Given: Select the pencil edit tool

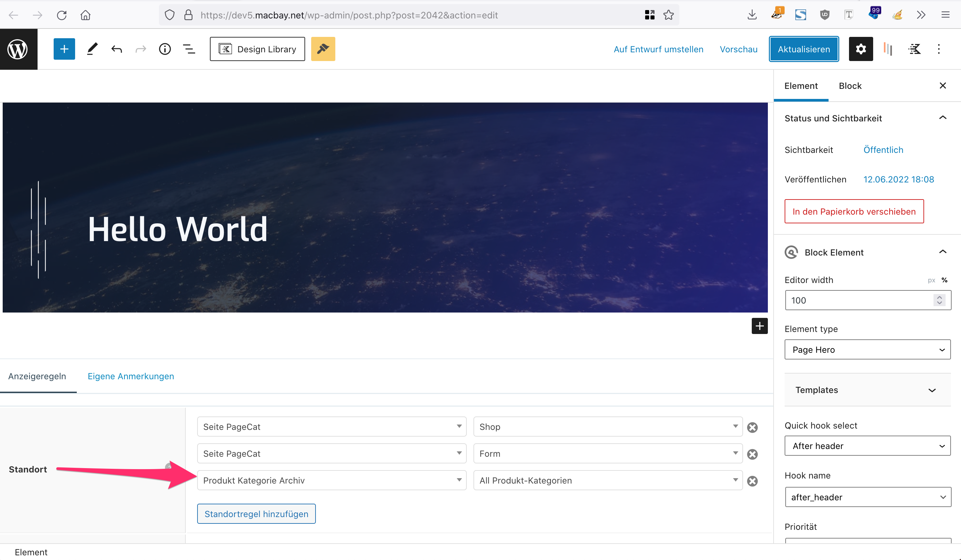Looking at the screenshot, I should click(x=92, y=49).
